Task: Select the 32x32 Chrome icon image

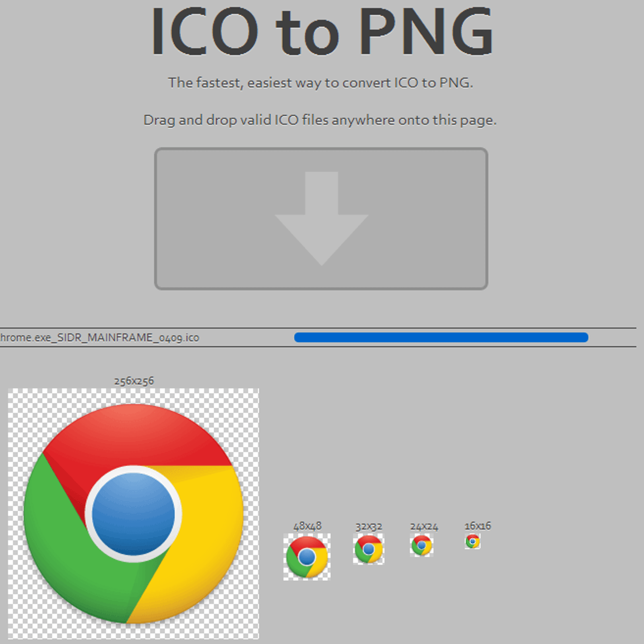Action: 369,549
